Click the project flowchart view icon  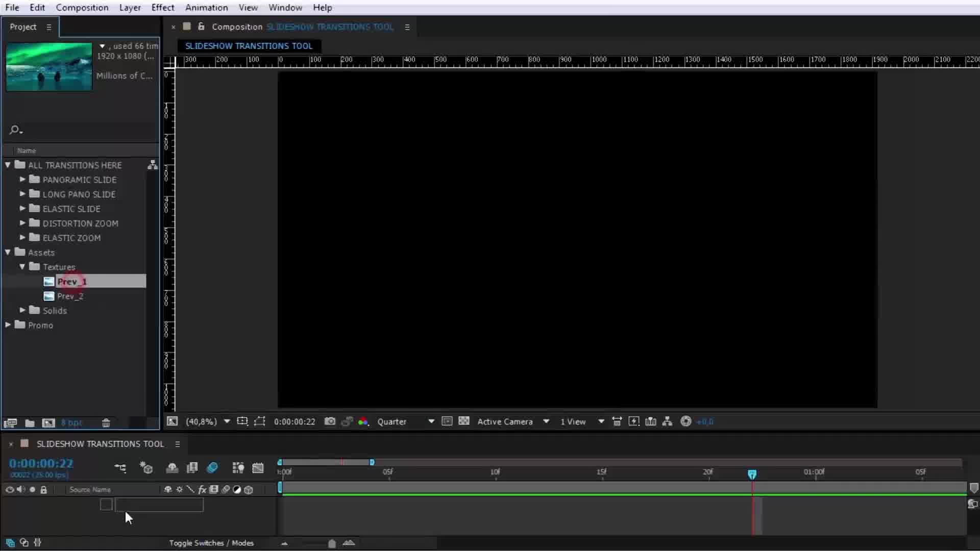point(152,165)
